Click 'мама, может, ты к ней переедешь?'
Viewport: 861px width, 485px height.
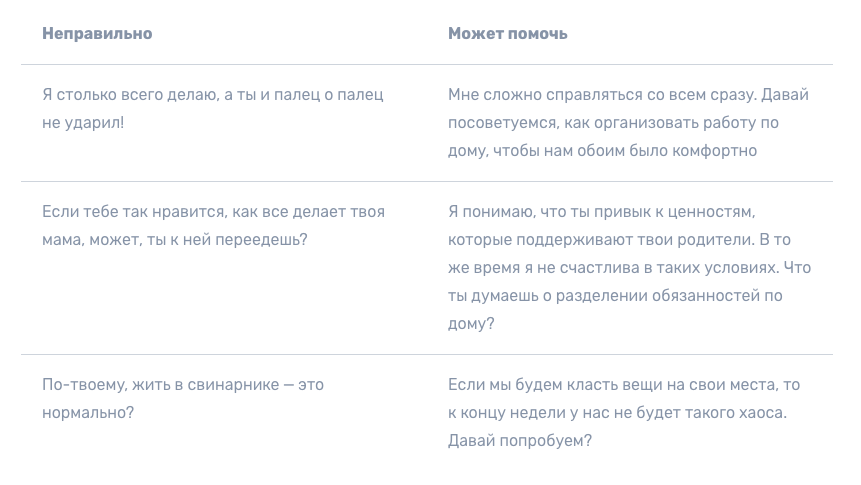(175, 240)
